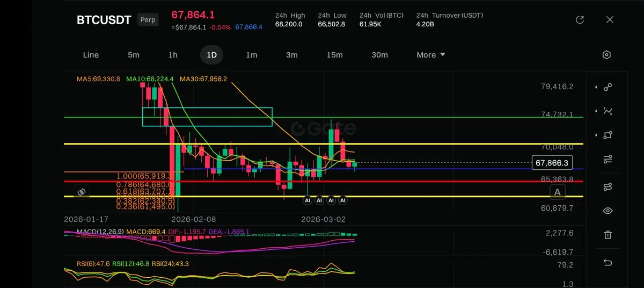Select the 1m timeframe
The width and height of the screenshot is (644, 288).
pos(251,55)
